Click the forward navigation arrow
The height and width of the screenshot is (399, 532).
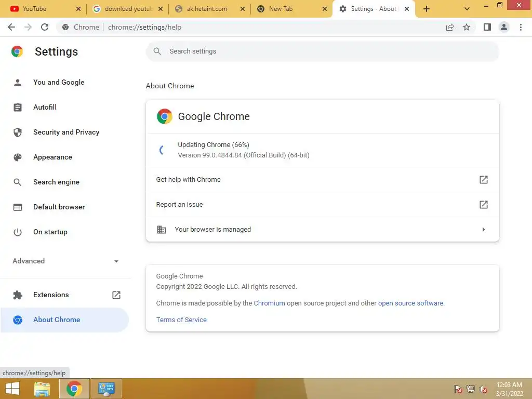click(28, 27)
